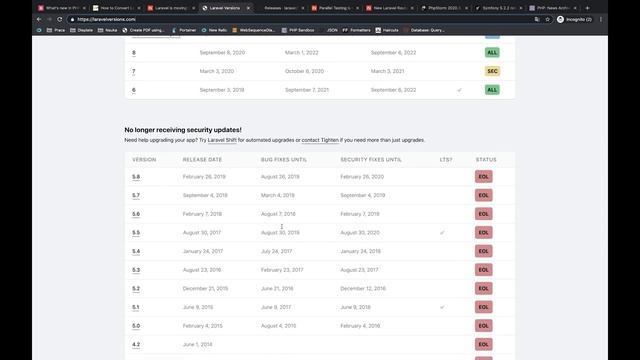
Task: Reload the page with the refresh icon
Action: (60, 19)
